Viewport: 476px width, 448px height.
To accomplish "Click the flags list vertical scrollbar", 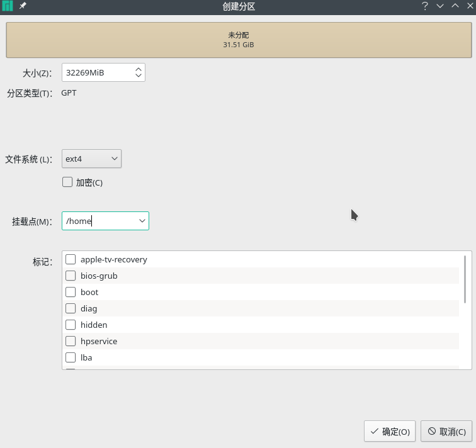I will point(465,279).
